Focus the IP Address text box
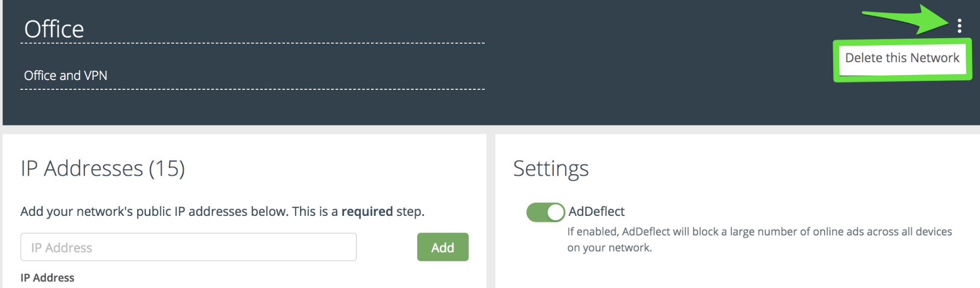980x288 pixels. (188, 247)
